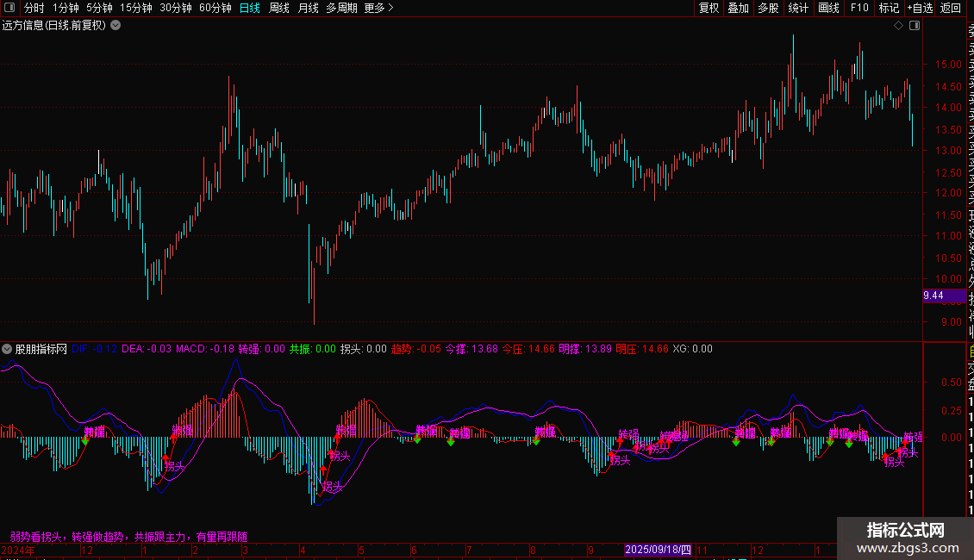Toggle the left sidebar panel icon
The image size is (974, 560).
coord(9,8)
